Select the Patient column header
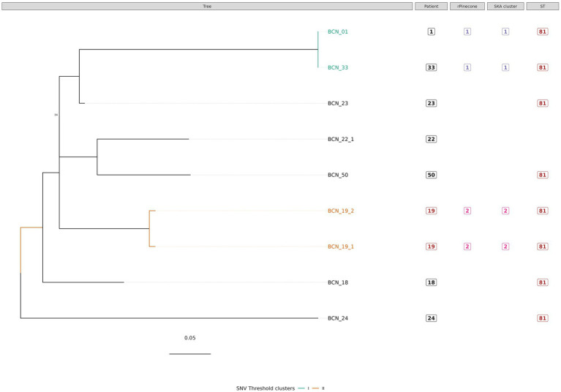This screenshot has height=392, width=561. [x=431, y=6]
